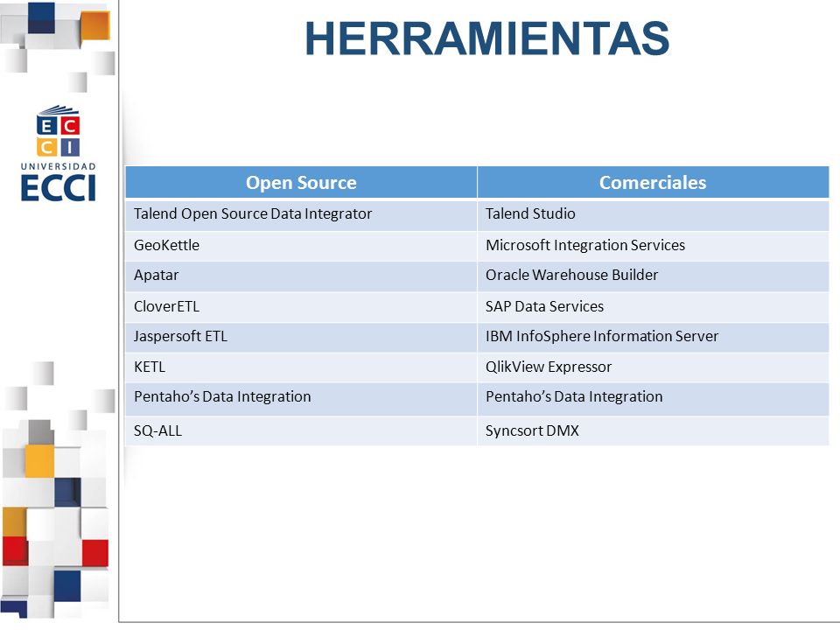840x630 pixels.
Task: Click the Jaspersoft ETL cell
Action: click(x=301, y=338)
